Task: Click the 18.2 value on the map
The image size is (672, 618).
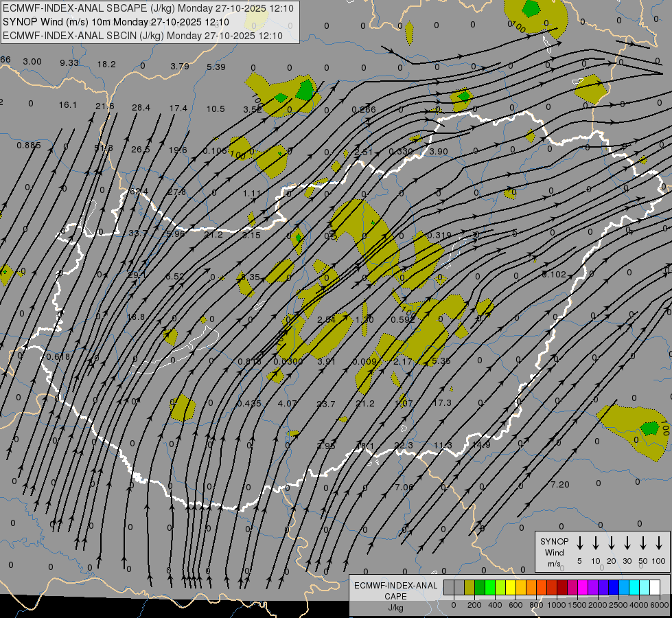Action: 106,65
